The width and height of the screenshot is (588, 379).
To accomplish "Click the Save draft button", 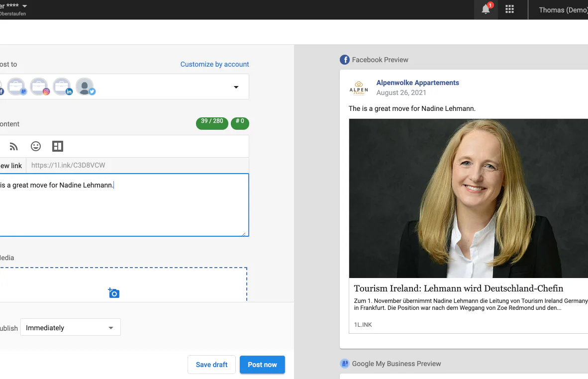I will pos(211,365).
